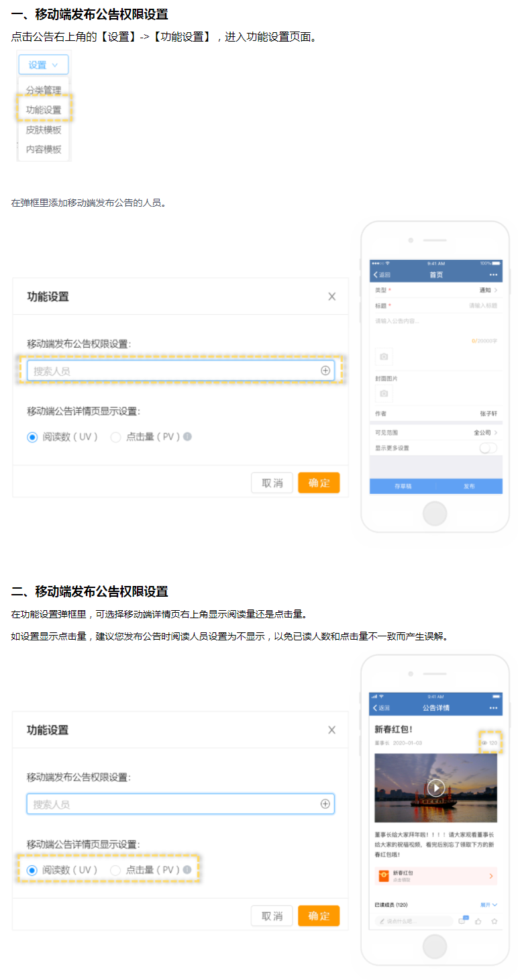The width and height of the screenshot is (518, 980).
Task: Click author name 张子轩
Action: click(x=489, y=413)
